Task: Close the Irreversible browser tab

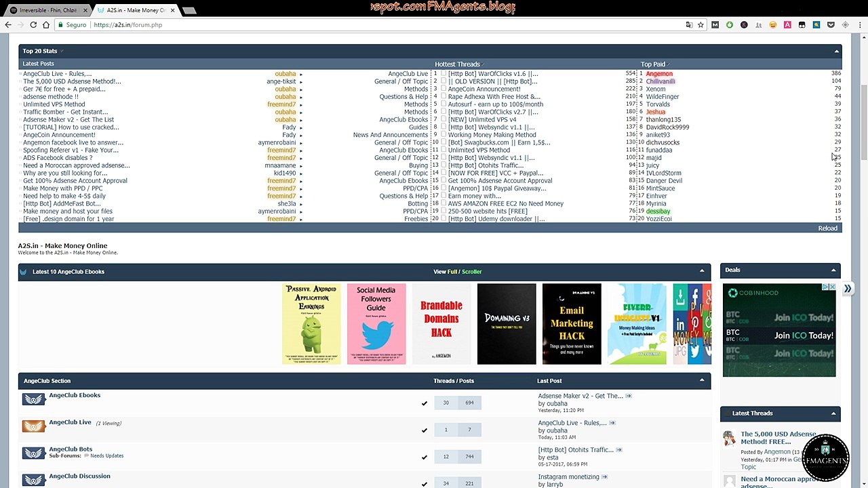Action: [85, 10]
